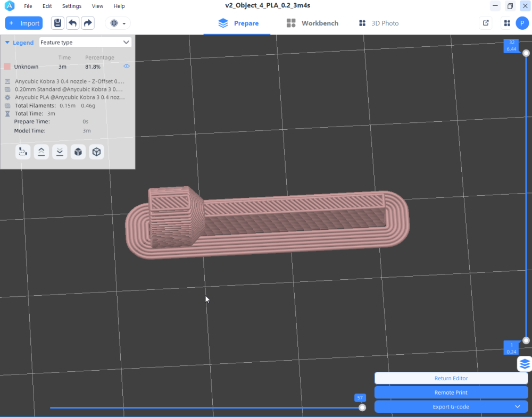Click the 81.8% percentage value

[x=93, y=66]
